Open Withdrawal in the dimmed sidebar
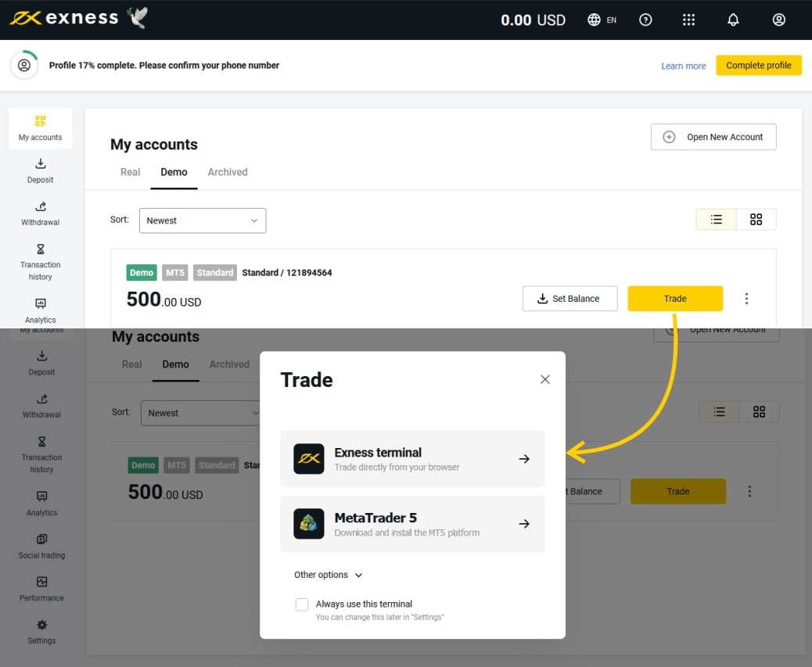 [x=41, y=406]
